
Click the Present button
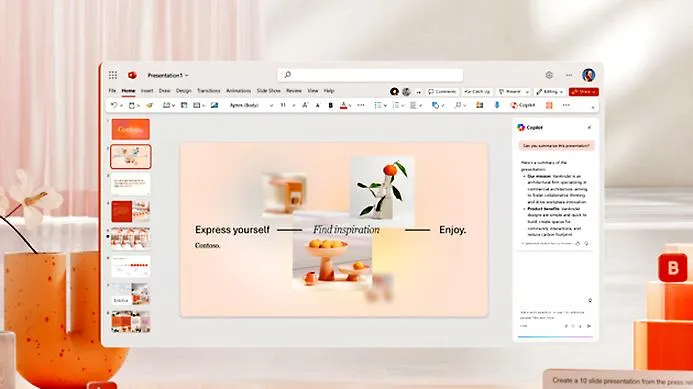pos(510,92)
